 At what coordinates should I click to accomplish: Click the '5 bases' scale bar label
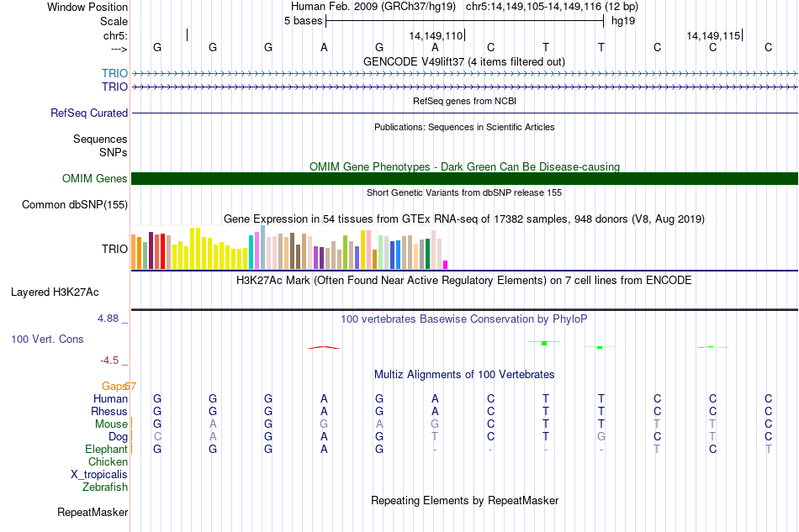tap(303, 21)
